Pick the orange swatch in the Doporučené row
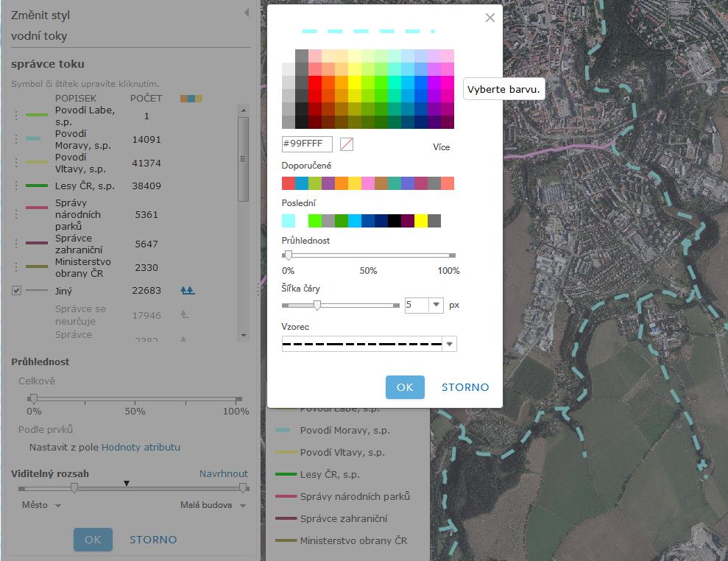 pyautogui.click(x=342, y=183)
